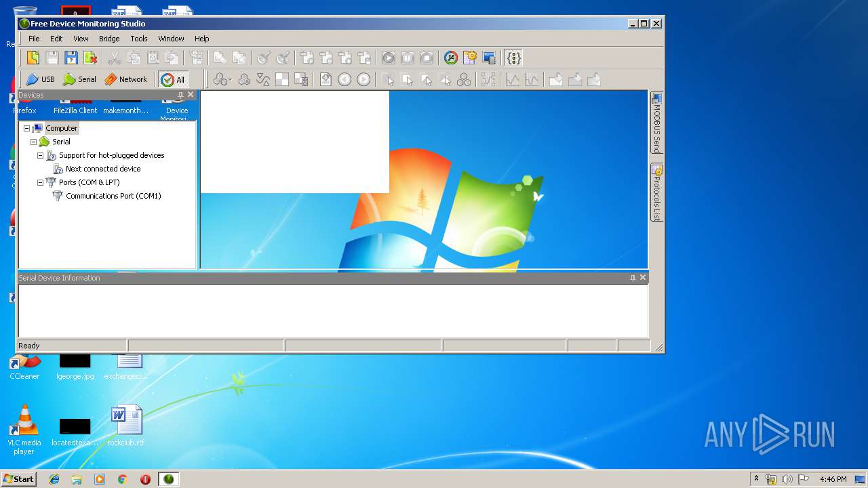Close the Devices panel
Screen dimensions: 868x488
(191, 95)
